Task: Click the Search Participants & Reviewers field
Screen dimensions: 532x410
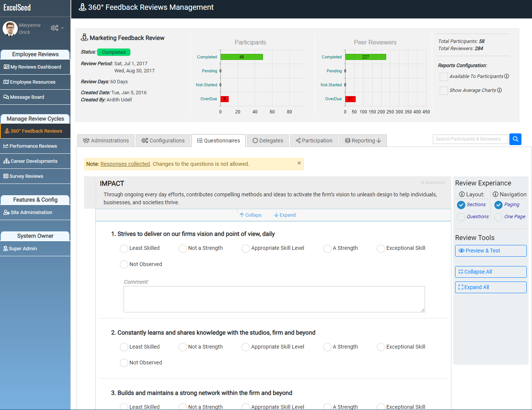Action: tap(470, 139)
